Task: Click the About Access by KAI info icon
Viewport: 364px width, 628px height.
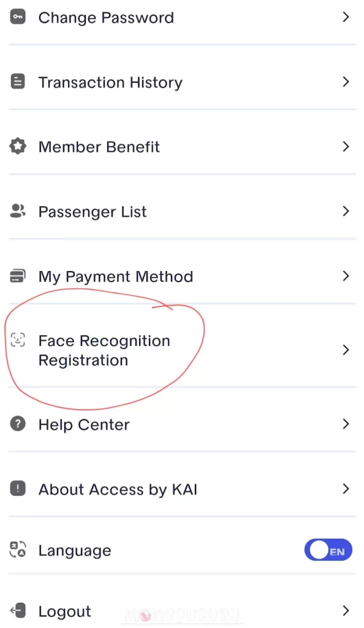Action: (18, 489)
